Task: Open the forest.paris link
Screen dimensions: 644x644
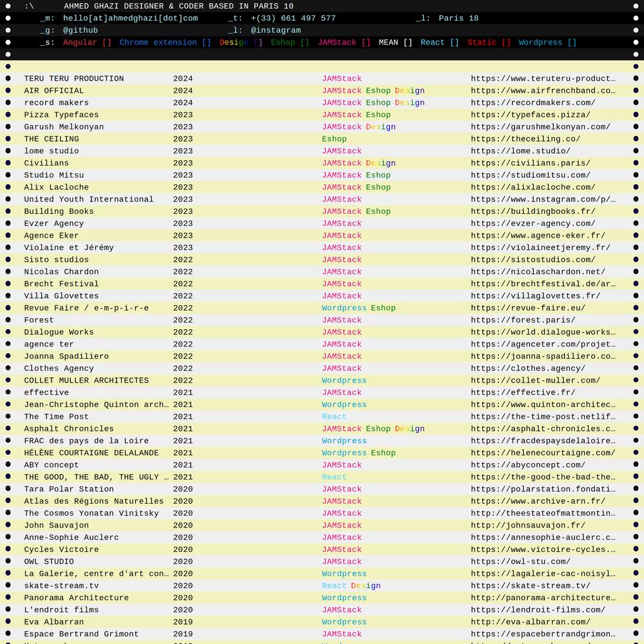Action: [523, 320]
